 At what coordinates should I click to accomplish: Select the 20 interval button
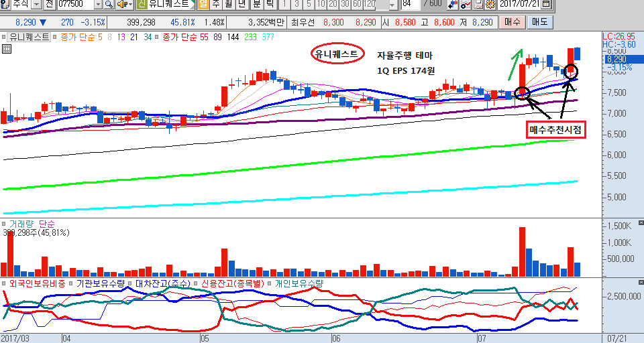pyautogui.click(x=333, y=5)
